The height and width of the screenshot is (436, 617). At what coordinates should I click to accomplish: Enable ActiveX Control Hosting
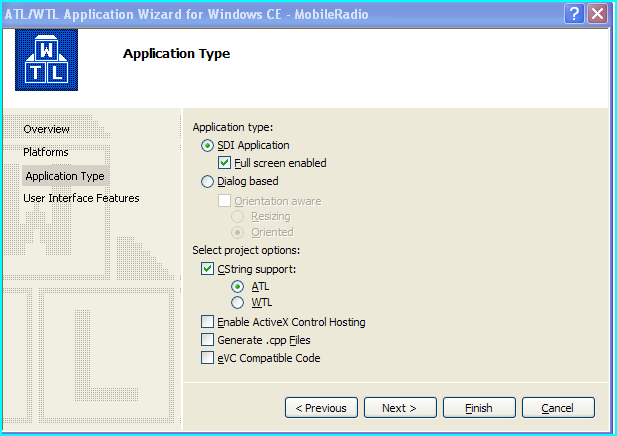pyautogui.click(x=208, y=322)
